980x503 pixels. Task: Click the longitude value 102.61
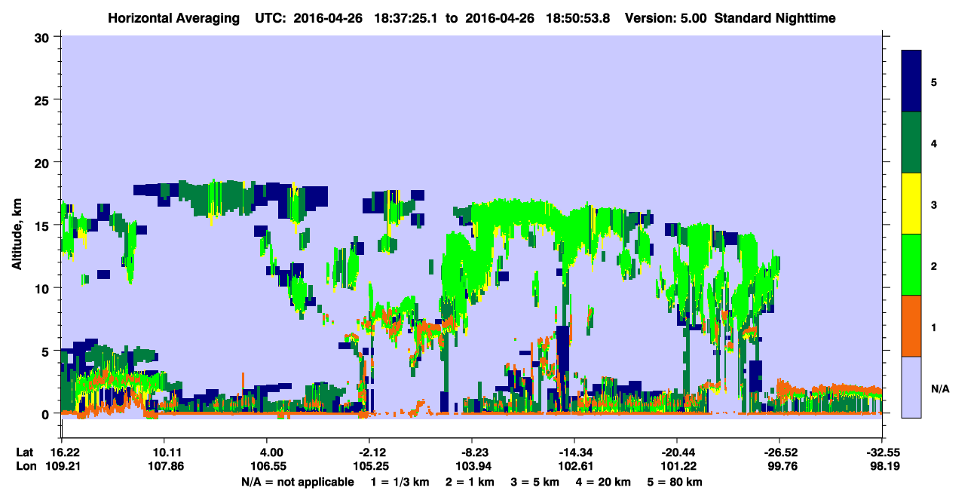(x=574, y=465)
